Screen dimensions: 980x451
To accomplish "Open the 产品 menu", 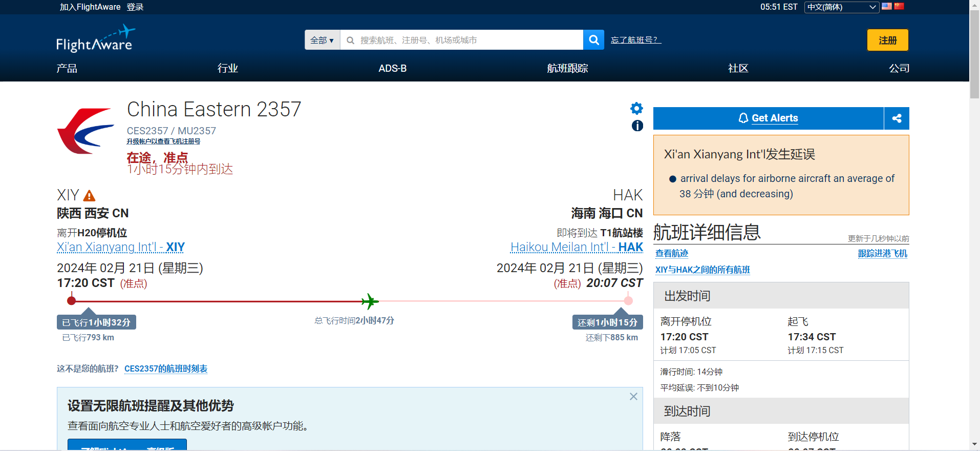I will coord(67,68).
